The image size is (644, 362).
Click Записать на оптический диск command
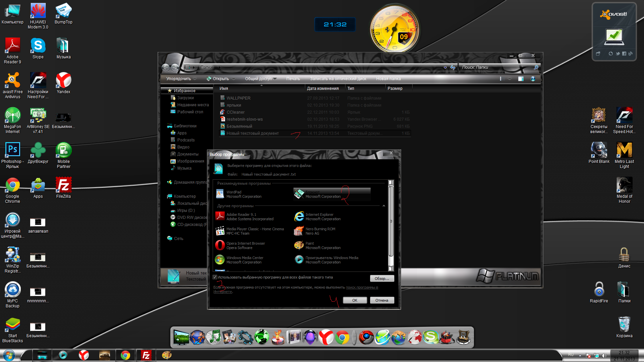point(338,79)
